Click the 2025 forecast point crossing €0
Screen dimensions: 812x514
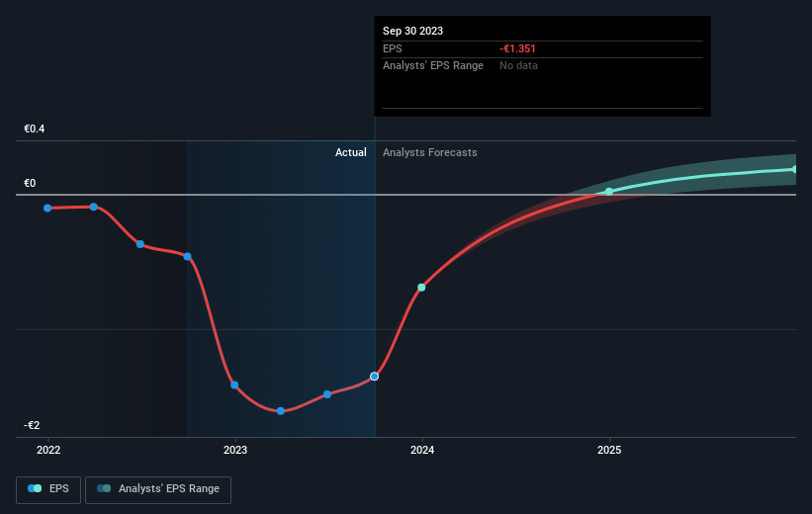tap(609, 192)
